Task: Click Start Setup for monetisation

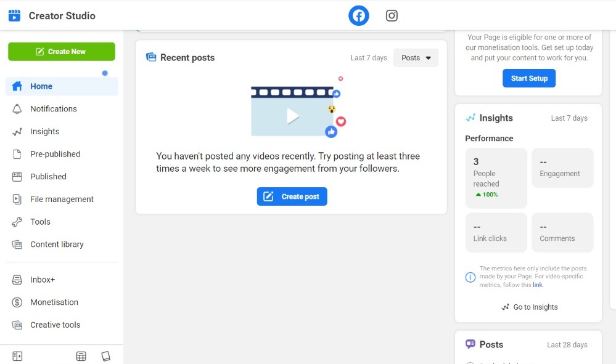Action: point(528,78)
